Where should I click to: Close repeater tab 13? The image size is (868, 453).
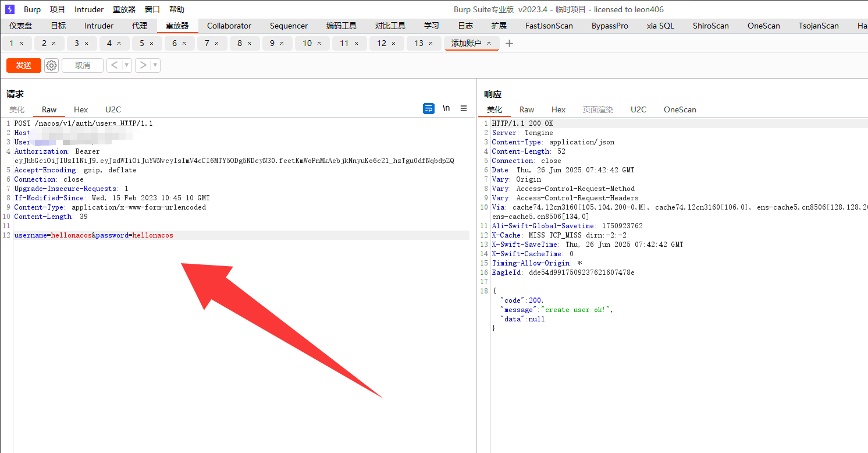[431, 44]
